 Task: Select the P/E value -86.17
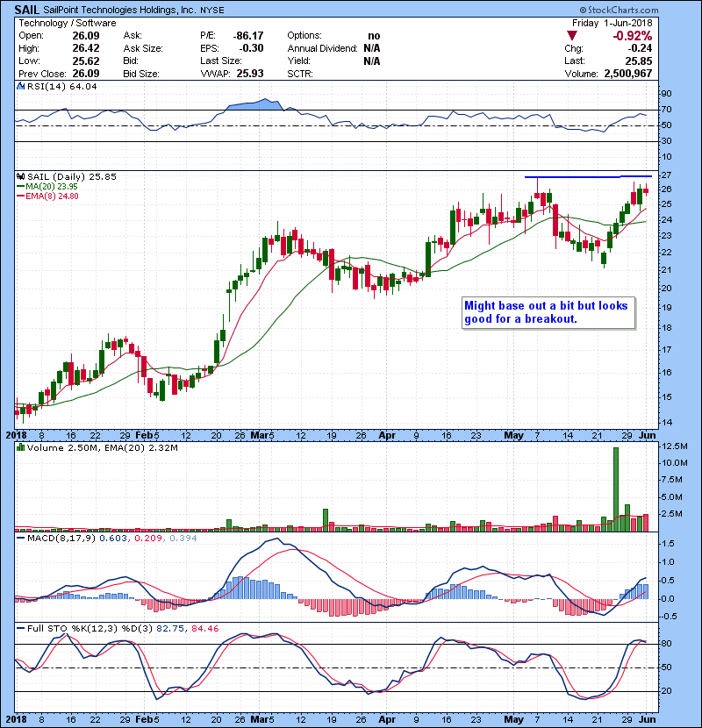tap(248, 36)
